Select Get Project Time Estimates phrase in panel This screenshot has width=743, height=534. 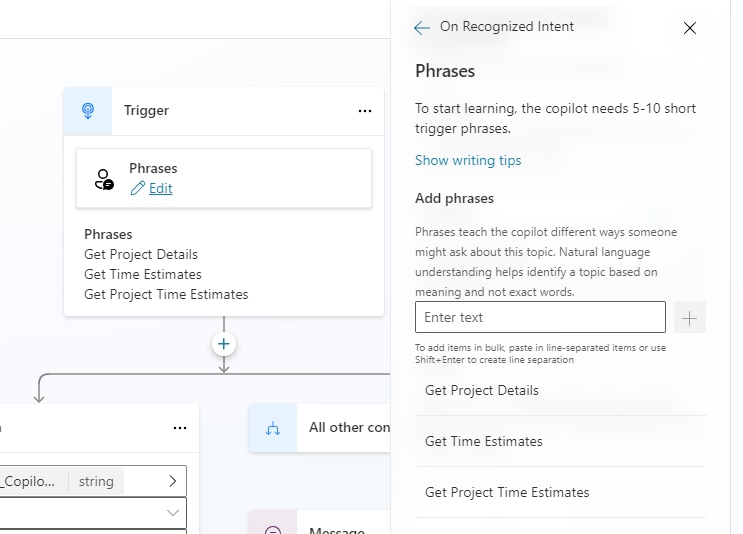tap(507, 492)
